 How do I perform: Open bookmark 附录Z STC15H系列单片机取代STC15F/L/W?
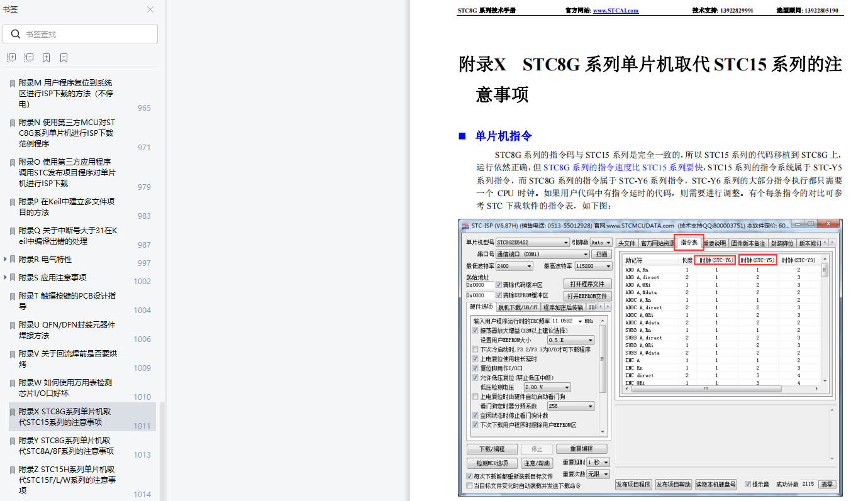[x=82, y=480]
